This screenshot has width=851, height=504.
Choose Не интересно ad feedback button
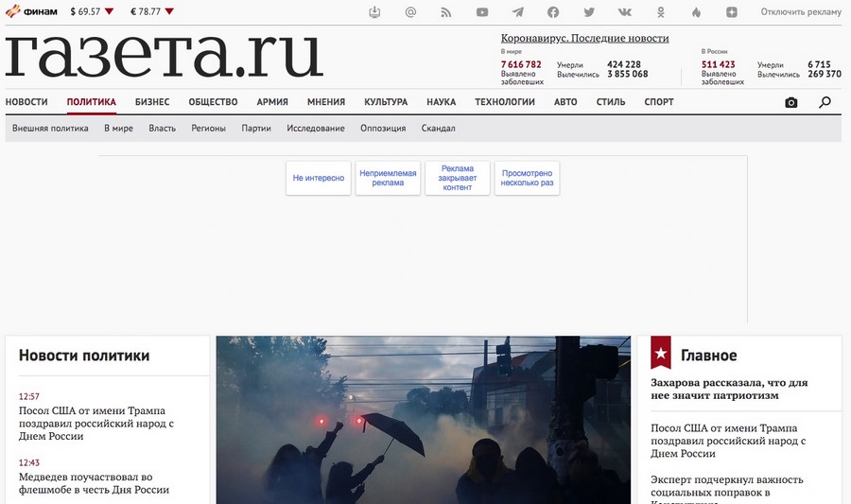coord(319,178)
